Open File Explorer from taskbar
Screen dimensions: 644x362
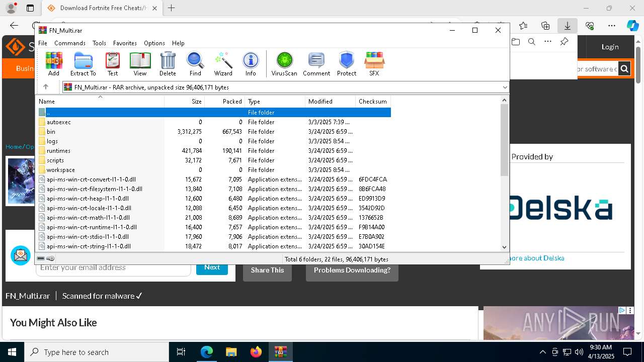pos(231,352)
